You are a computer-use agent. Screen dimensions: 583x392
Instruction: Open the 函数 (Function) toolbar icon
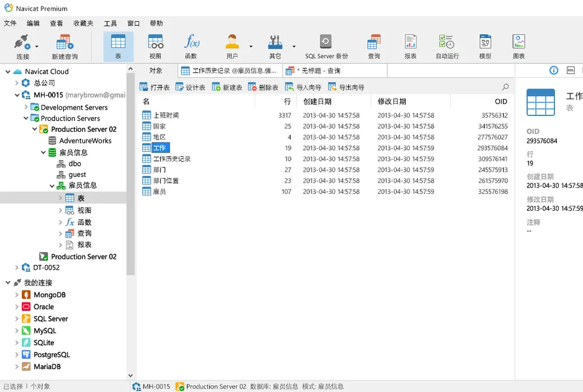pyautogui.click(x=191, y=47)
